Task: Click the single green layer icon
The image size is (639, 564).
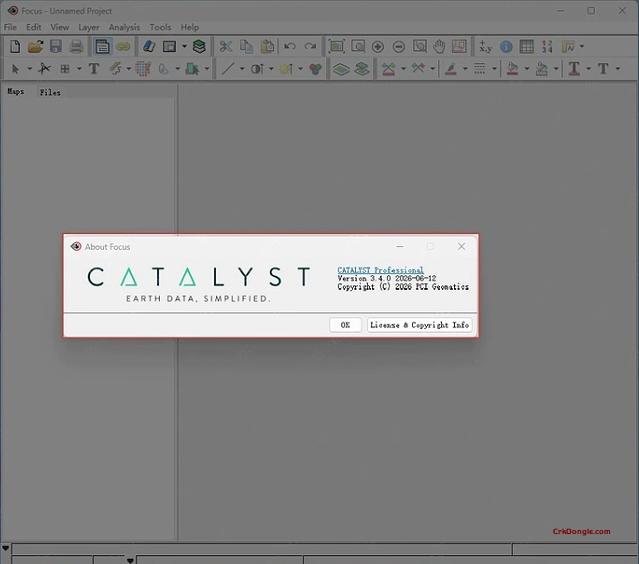Action: coord(341,69)
